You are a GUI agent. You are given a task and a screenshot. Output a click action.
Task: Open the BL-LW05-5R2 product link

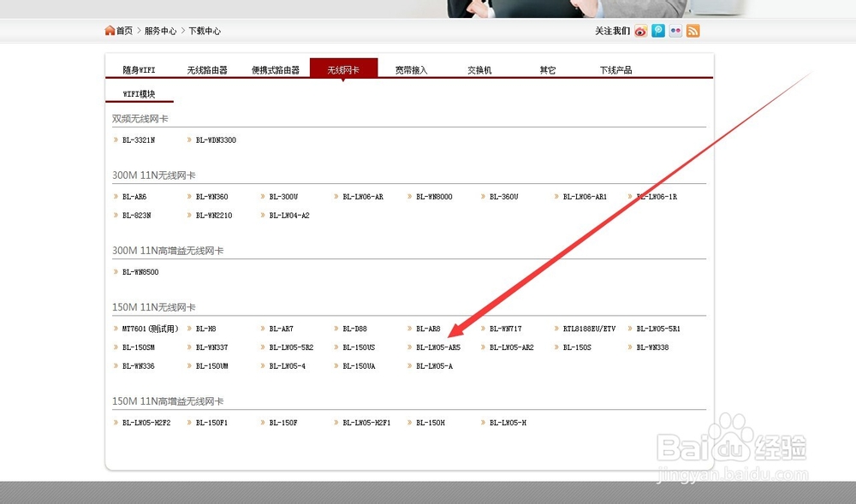292,347
